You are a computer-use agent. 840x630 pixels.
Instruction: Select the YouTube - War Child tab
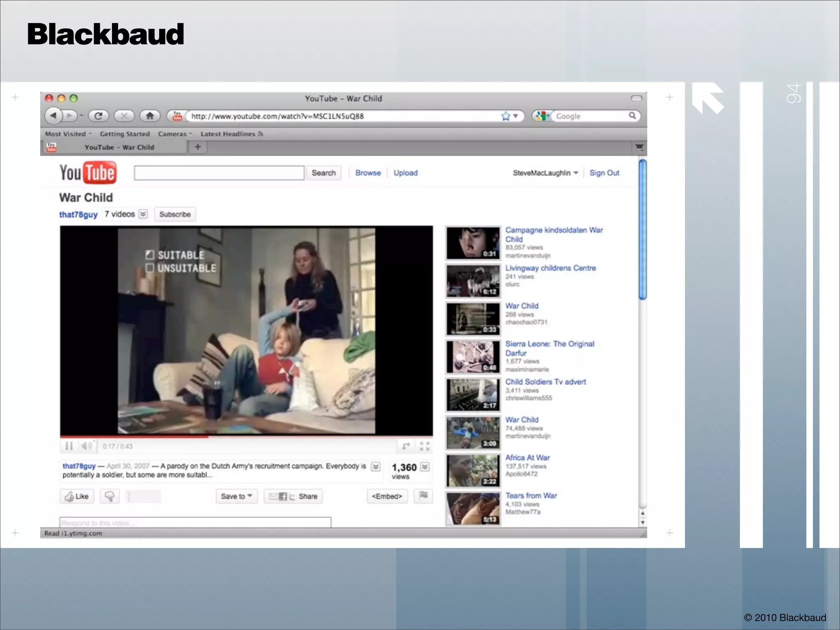point(115,147)
